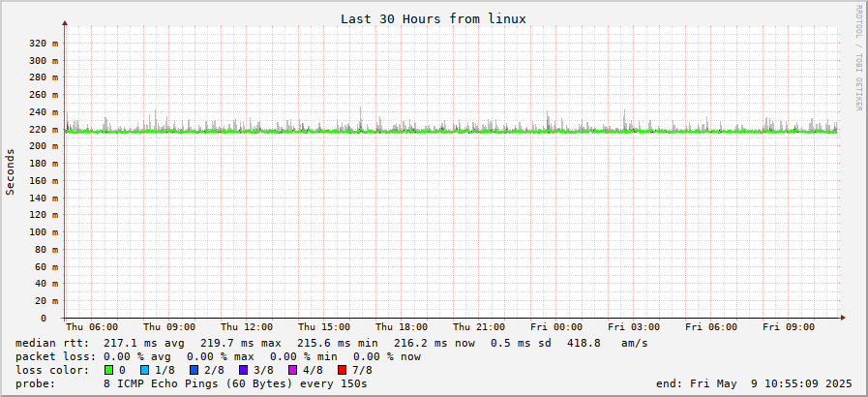Click the '160 m' y-axis value

(x=43, y=180)
